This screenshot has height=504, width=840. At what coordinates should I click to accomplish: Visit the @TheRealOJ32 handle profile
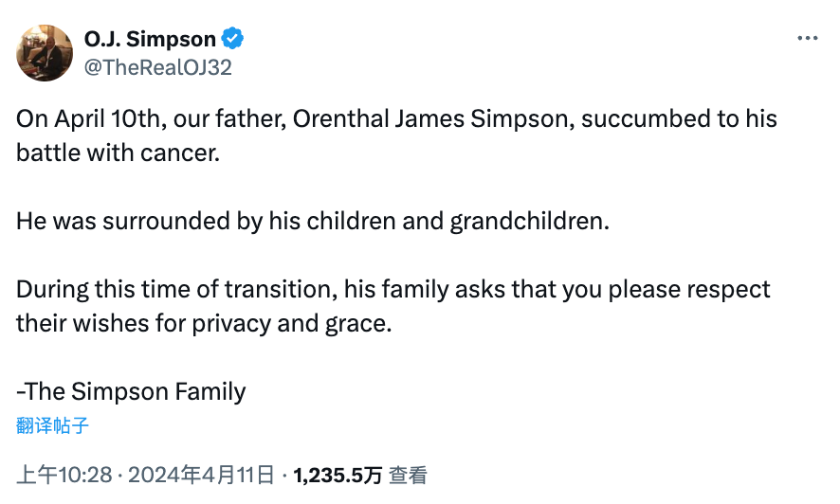pos(158,67)
